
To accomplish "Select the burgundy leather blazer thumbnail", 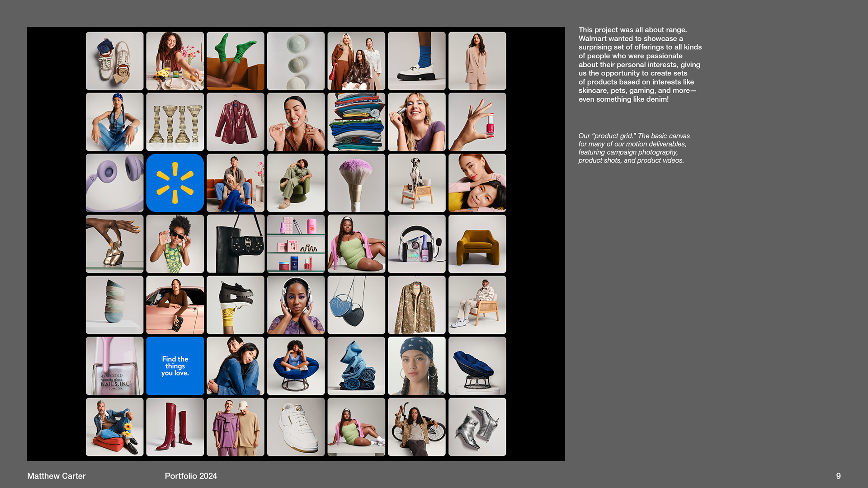I will coord(235,122).
